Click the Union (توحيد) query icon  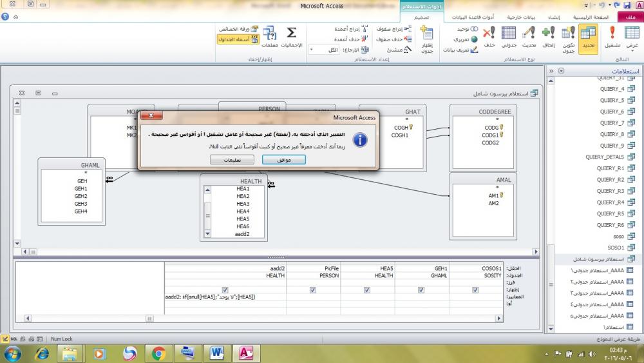(x=468, y=29)
